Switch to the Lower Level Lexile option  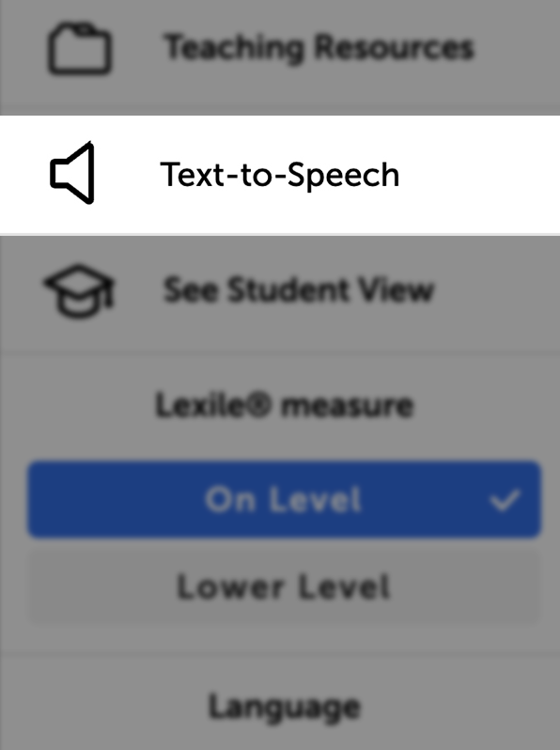click(284, 587)
